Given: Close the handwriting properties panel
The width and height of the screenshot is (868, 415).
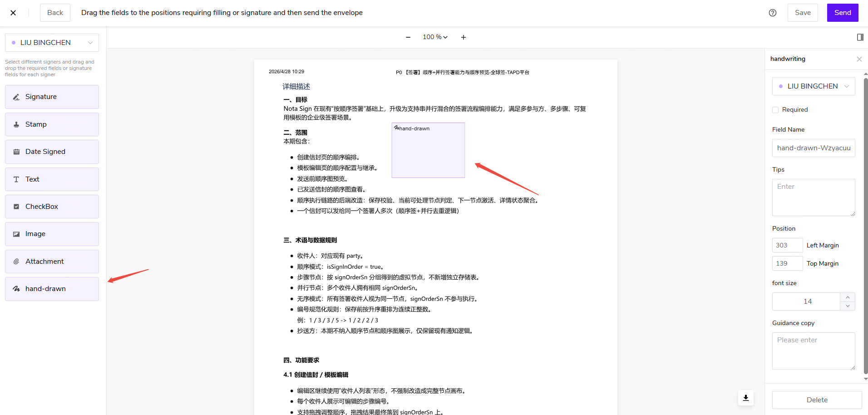Looking at the screenshot, I should click(859, 59).
